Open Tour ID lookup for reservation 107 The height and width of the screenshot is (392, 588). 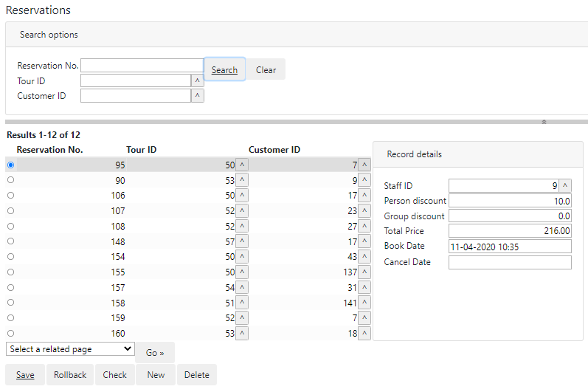click(x=242, y=211)
